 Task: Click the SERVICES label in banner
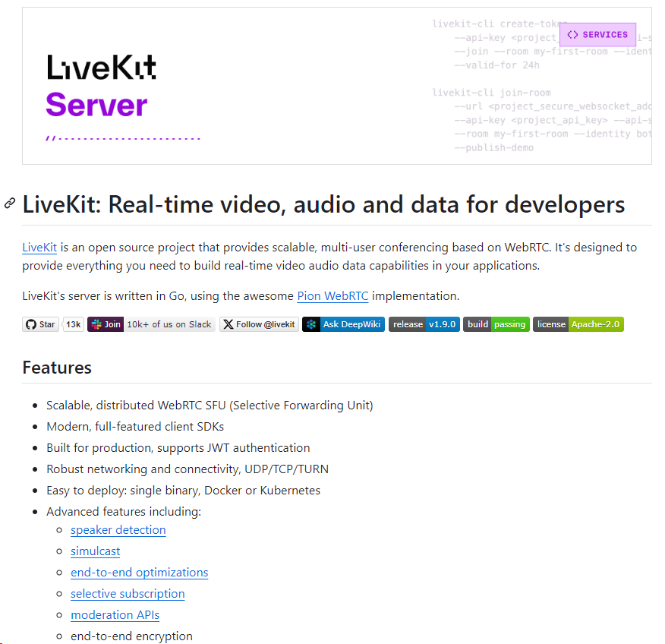point(597,35)
